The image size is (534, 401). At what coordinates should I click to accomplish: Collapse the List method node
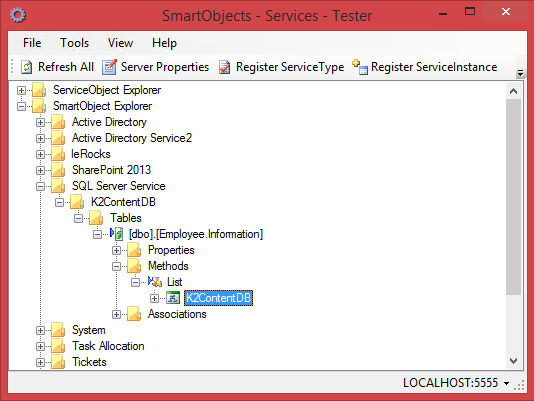click(x=136, y=282)
